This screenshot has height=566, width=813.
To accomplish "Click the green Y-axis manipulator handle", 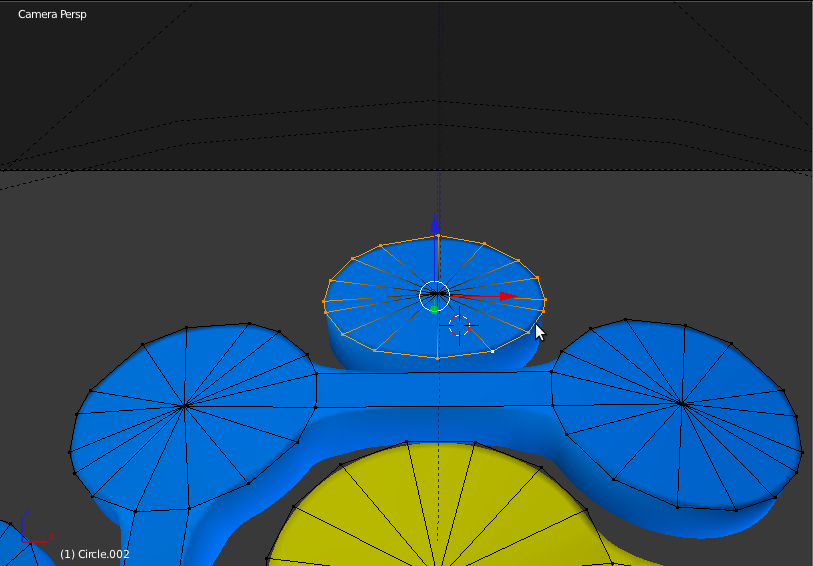I will coord(434,309).
